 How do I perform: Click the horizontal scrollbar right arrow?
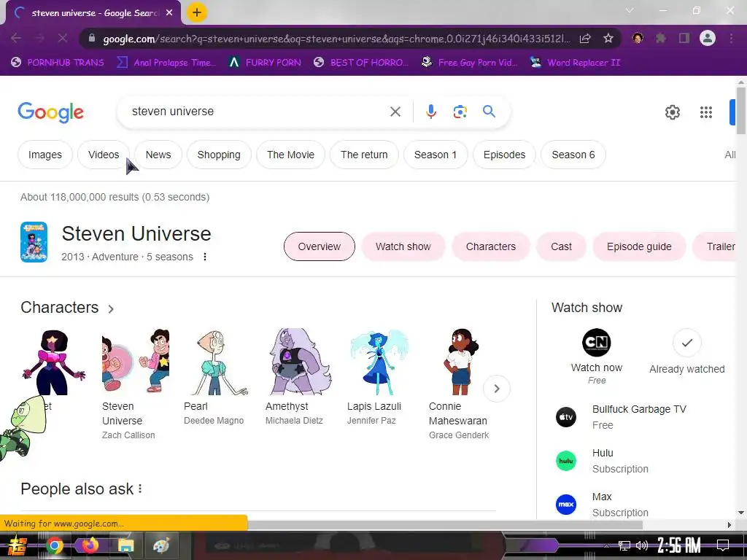point(729,525)
